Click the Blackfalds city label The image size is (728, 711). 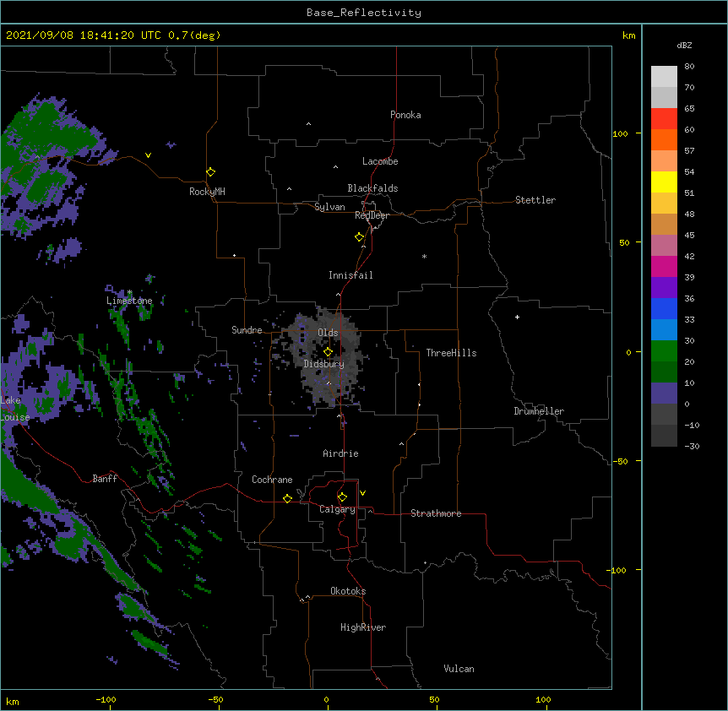[372, 188]
